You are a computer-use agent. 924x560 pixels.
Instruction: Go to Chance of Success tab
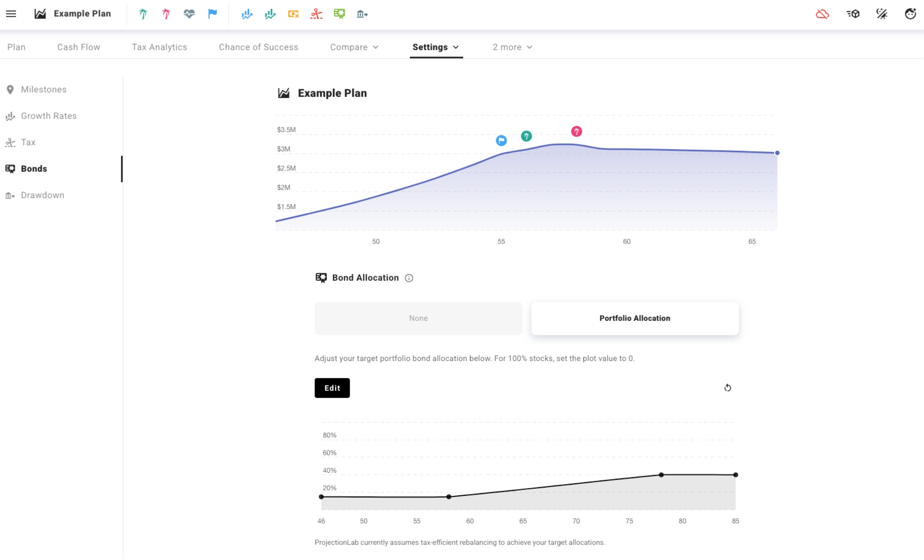point(259,47)
